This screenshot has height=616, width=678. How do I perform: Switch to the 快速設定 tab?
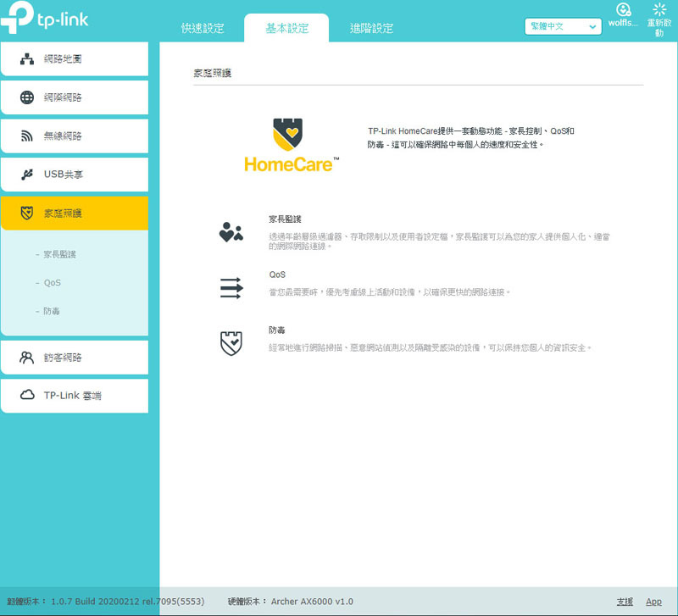[203, 29]
